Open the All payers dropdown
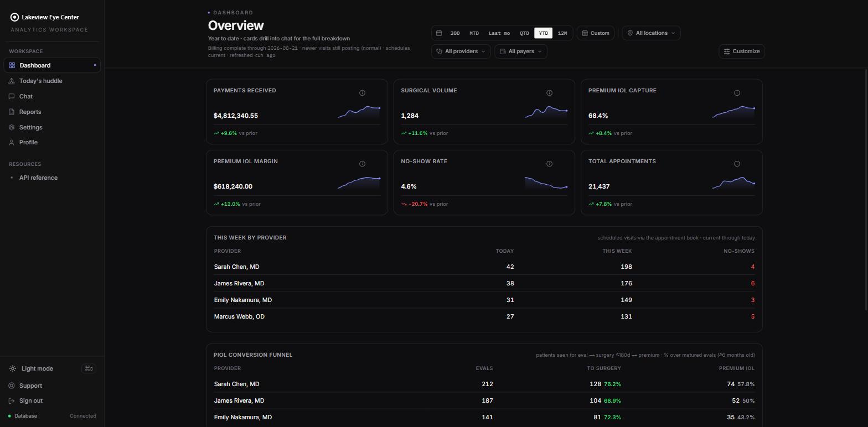This screenshot has height=427, width=868. point(521,51)
